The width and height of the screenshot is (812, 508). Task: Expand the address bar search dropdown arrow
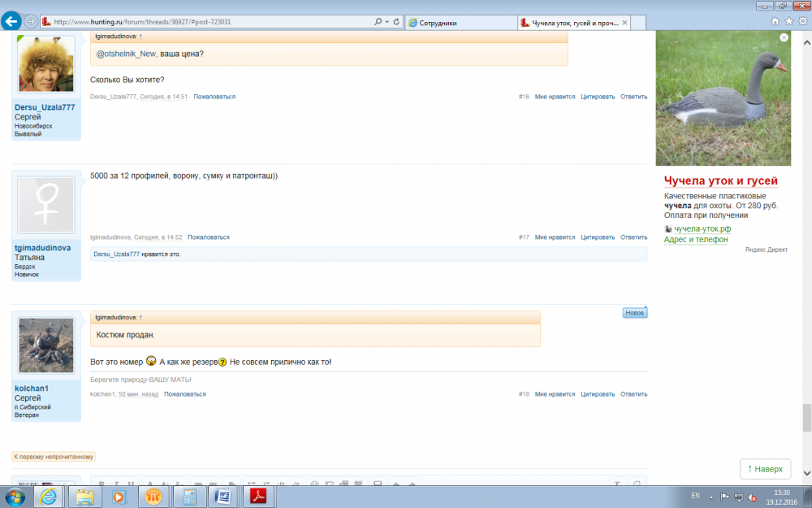(387, 22)
